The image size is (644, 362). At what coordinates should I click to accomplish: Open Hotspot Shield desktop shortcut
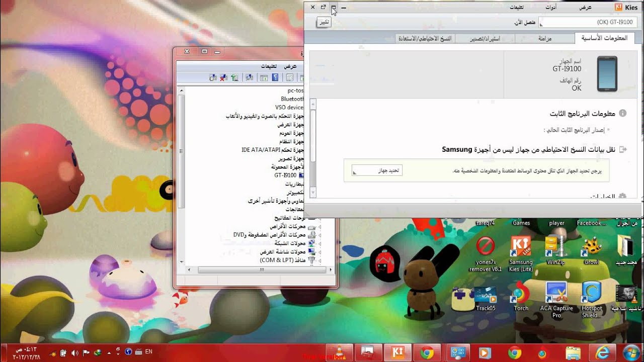pos(592,300)
